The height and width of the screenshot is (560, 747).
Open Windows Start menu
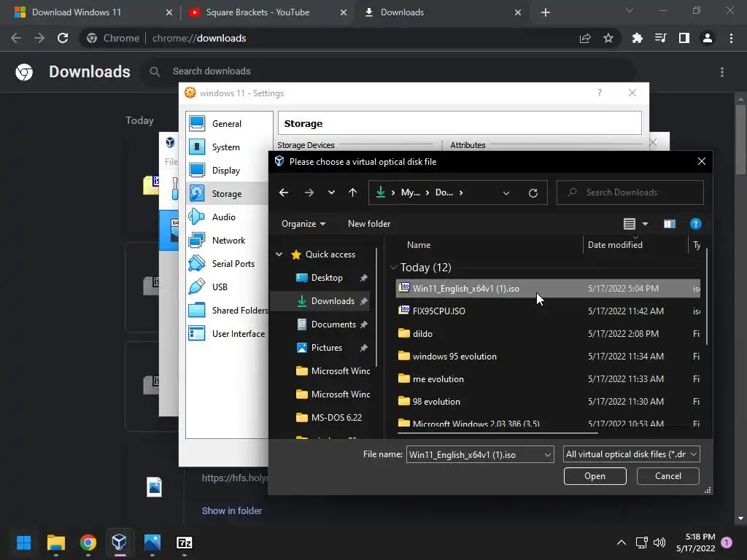(x=24, y=542)
